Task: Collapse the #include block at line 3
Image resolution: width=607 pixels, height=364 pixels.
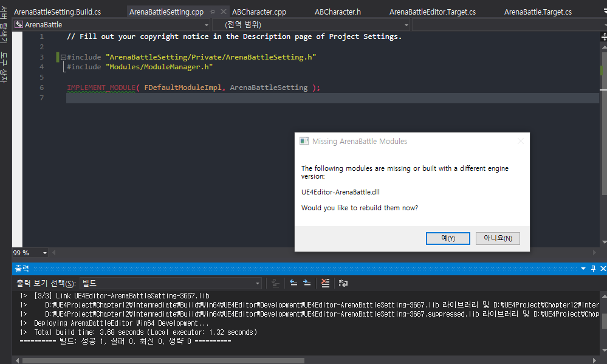Action: pyautogui.click(x=63, y=57)
